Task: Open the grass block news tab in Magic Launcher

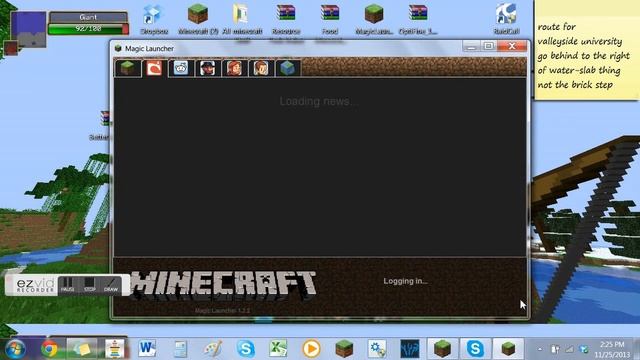Action: [128, 68]
